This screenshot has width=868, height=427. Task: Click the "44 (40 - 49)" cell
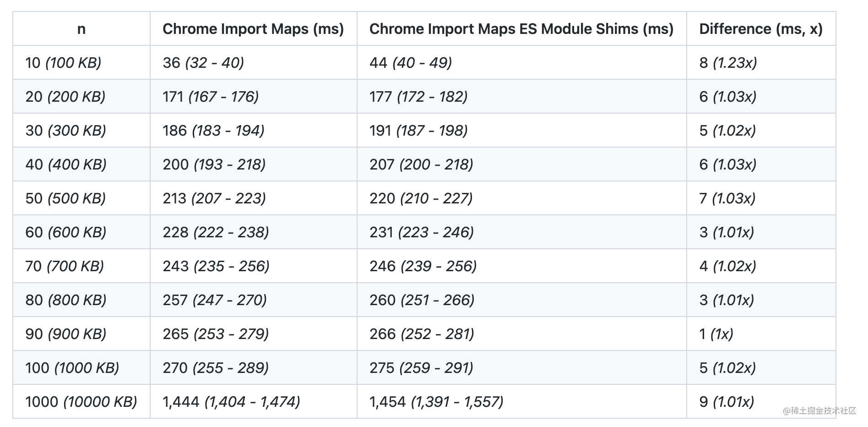pos(411,63)
